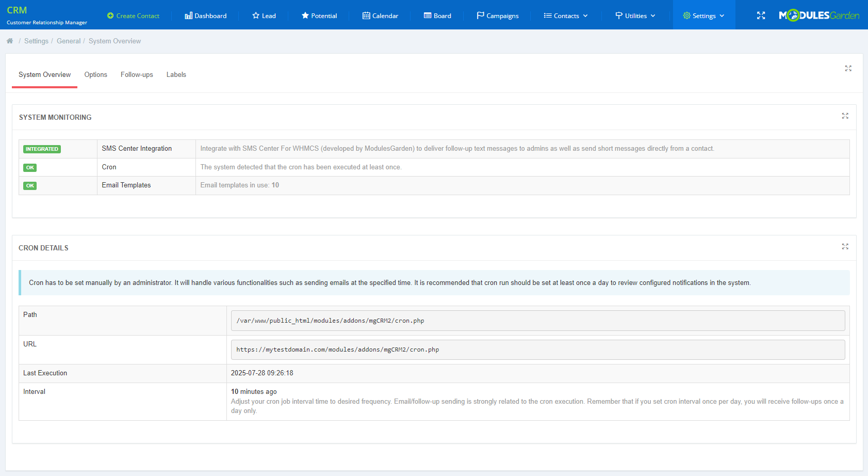Switch to the Follow-ups tab
This screenshot has height=476, width=868.
click(x=137, y=74)
